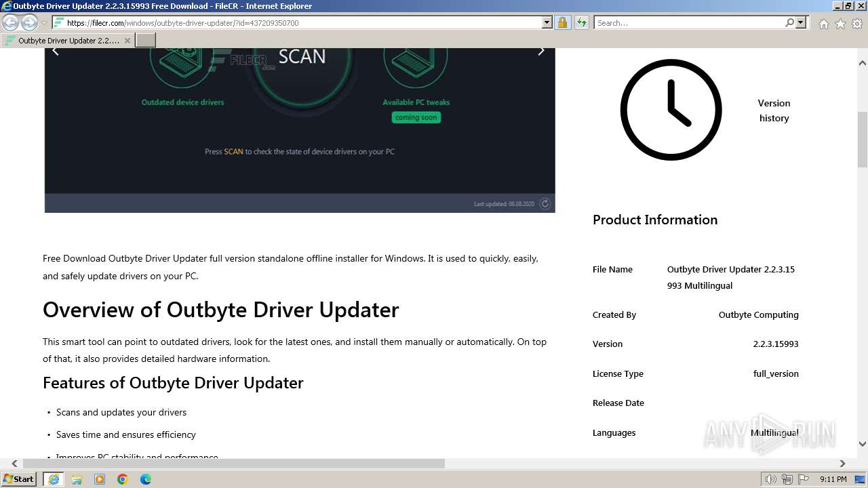Open the Tools gear icon
868x488 pixels.
point(857,24)
